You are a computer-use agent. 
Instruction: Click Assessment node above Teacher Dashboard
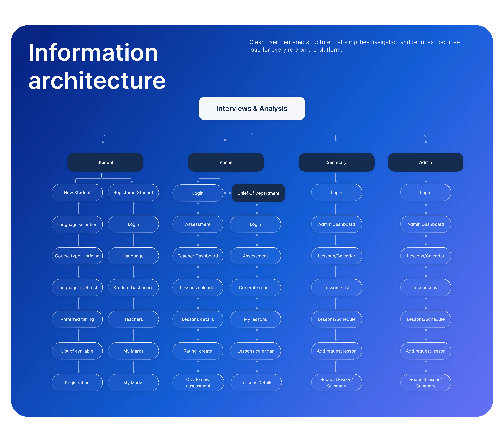point(198,224)
